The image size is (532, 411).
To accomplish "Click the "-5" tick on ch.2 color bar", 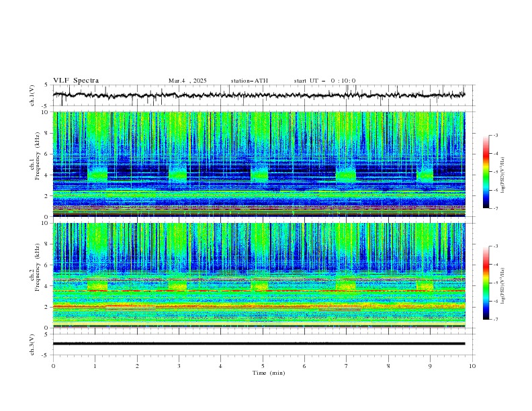I will click(495, 283).
